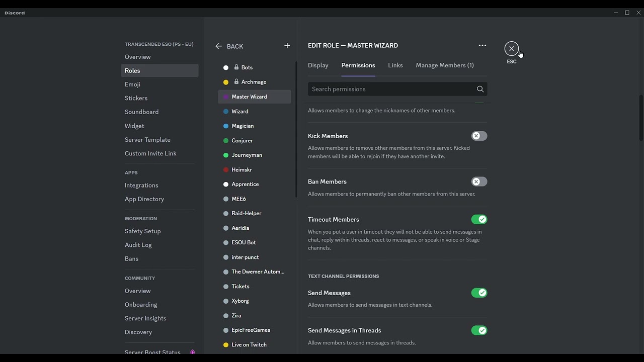Viewport: 644px width, 362px height.
Task: Select Roles in the settings sidebar
Action: (159, 70)
